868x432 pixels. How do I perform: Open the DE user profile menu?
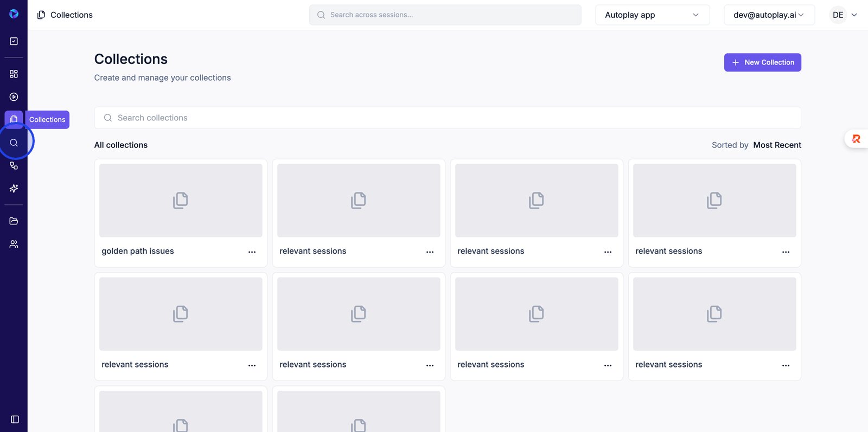[844, 15]
